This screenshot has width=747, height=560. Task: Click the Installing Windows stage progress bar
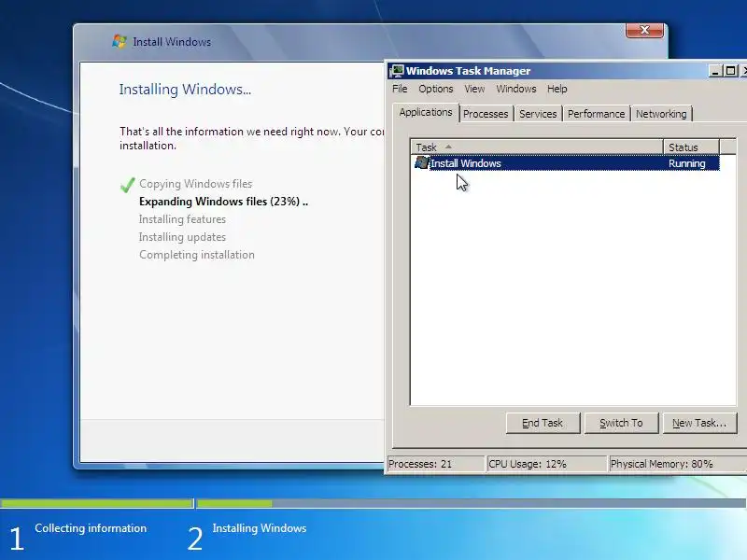[472, 503]
